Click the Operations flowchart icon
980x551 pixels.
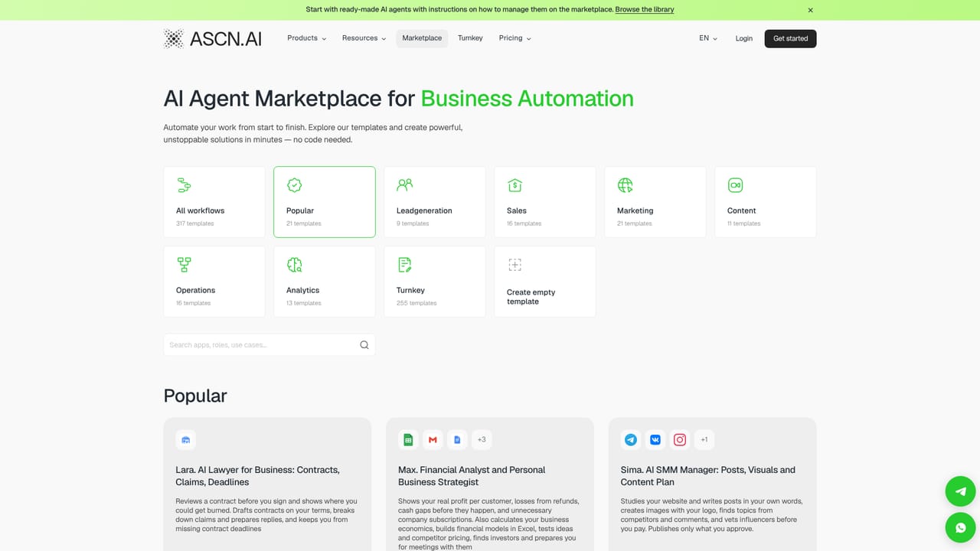(x=184, y=265)
